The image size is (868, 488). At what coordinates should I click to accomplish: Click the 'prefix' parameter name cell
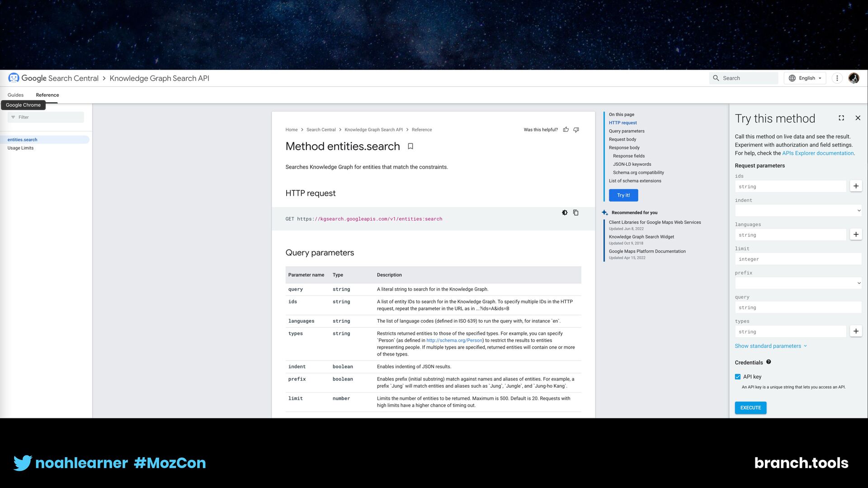point(297,379)
